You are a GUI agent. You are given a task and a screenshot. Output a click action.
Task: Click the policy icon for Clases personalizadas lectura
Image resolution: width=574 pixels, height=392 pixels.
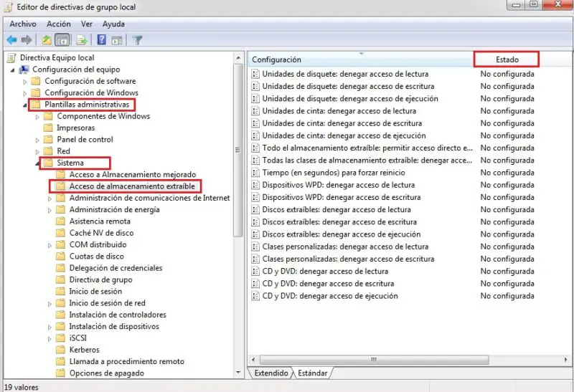pyautogui.click(x=255, y=247)
